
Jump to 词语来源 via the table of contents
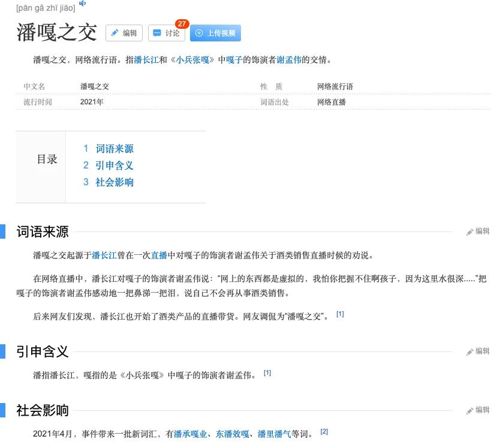(x=115, y=148)
